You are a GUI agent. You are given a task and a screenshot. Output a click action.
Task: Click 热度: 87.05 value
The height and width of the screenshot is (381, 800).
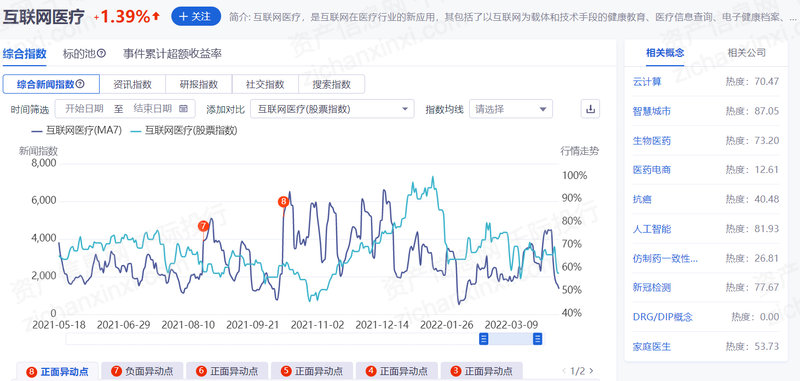(x=753, y=111)
